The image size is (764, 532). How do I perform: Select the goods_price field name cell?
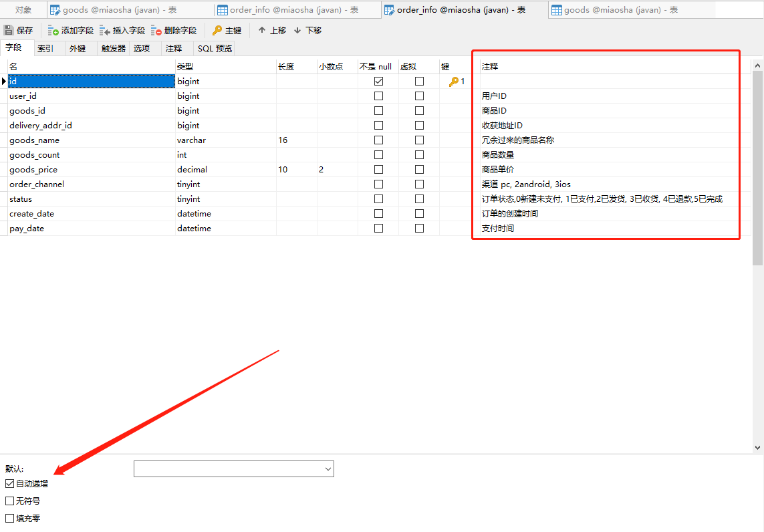coord(91,170)
